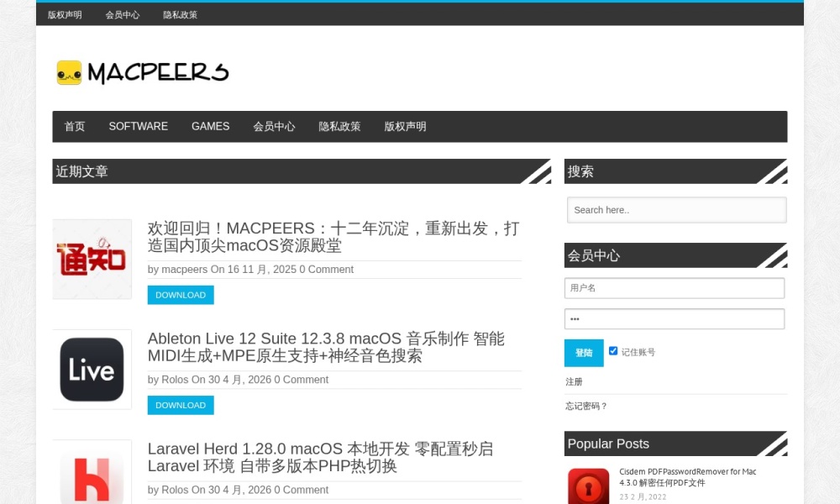Open the GAMES menu item
Viewport: 840px width, 504px height.
click(x=211, y=126)
